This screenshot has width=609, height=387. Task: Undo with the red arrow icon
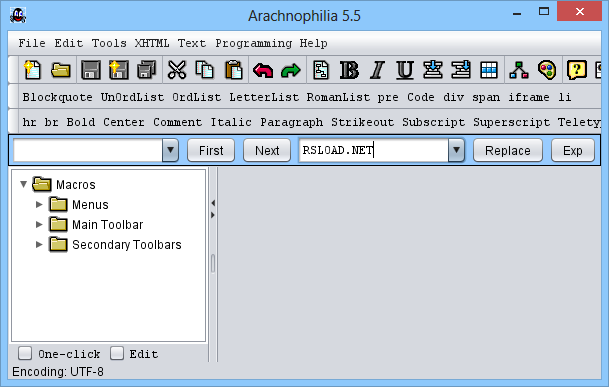263,71
